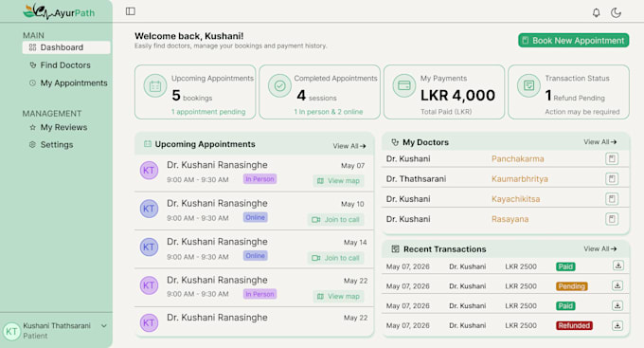View map for May 07 appointment

coord(338,181)
